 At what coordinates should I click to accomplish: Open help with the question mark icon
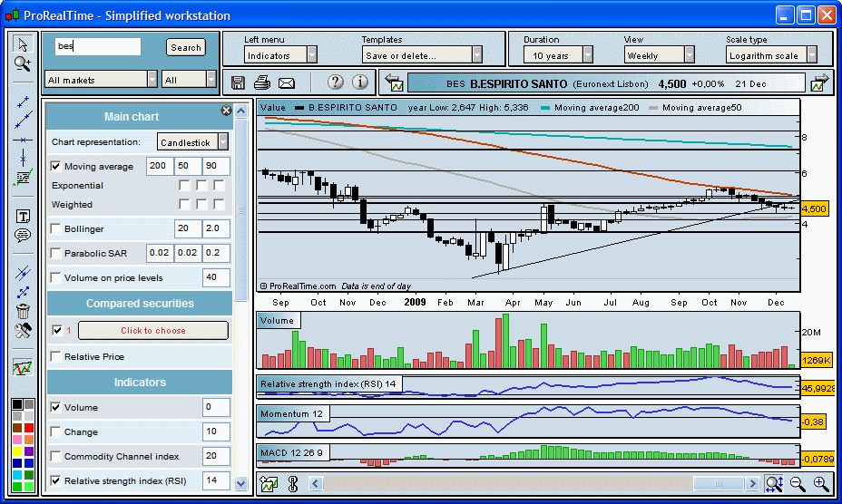pyautogui.click(x=336, y=82)
